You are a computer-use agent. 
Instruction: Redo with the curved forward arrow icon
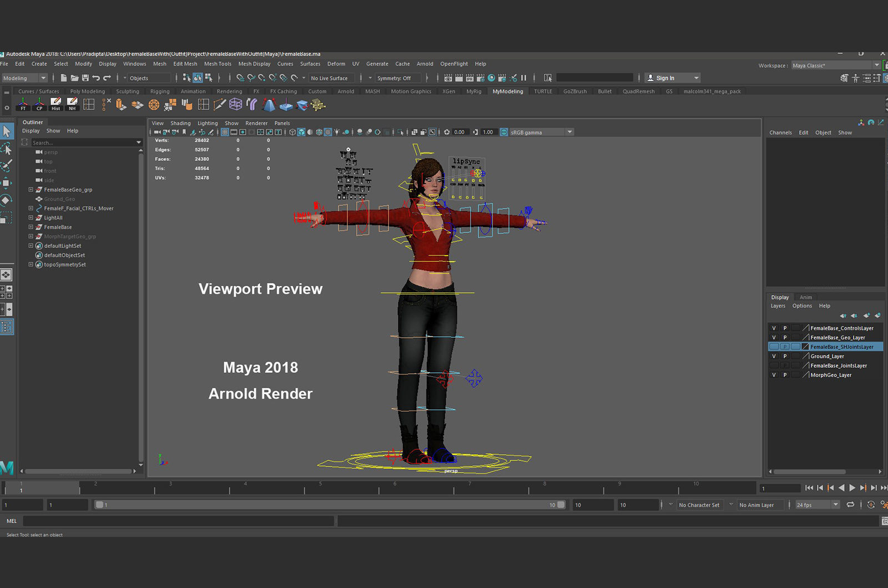click(x=107, y=78)
